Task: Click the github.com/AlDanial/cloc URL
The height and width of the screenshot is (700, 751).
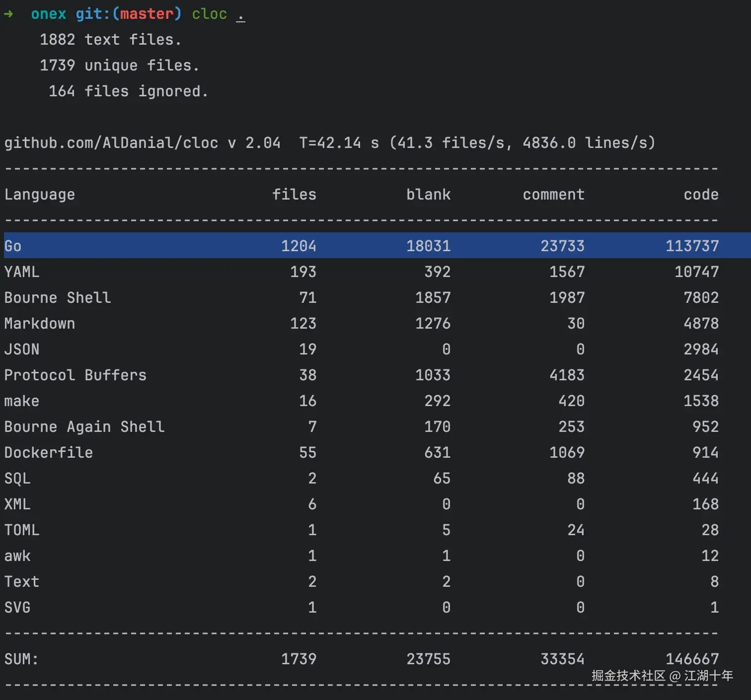Action: click(x=111, y=143)
